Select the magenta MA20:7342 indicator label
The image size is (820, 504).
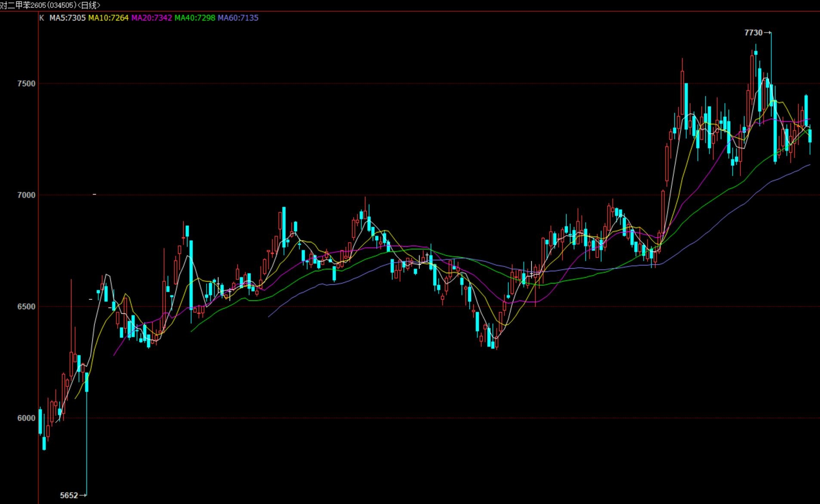152,18
